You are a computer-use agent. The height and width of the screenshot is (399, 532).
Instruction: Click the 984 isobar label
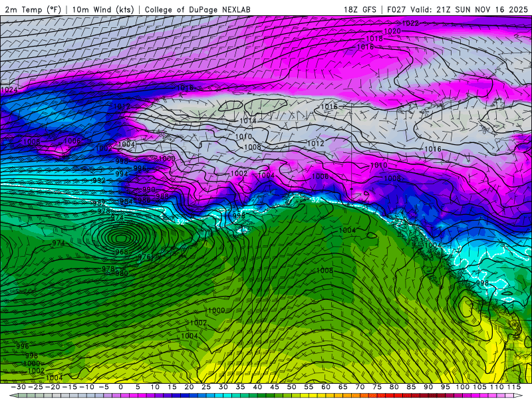[x=126, y=201]
